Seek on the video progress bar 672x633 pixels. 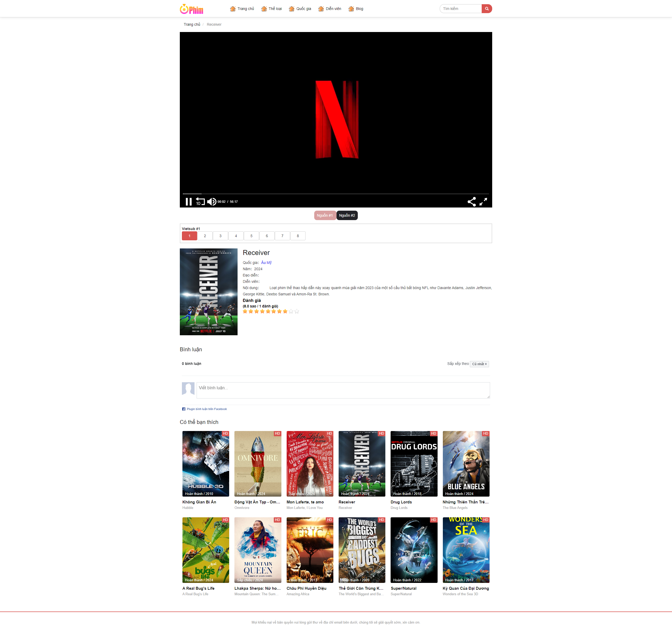click(x=336, y=194)
